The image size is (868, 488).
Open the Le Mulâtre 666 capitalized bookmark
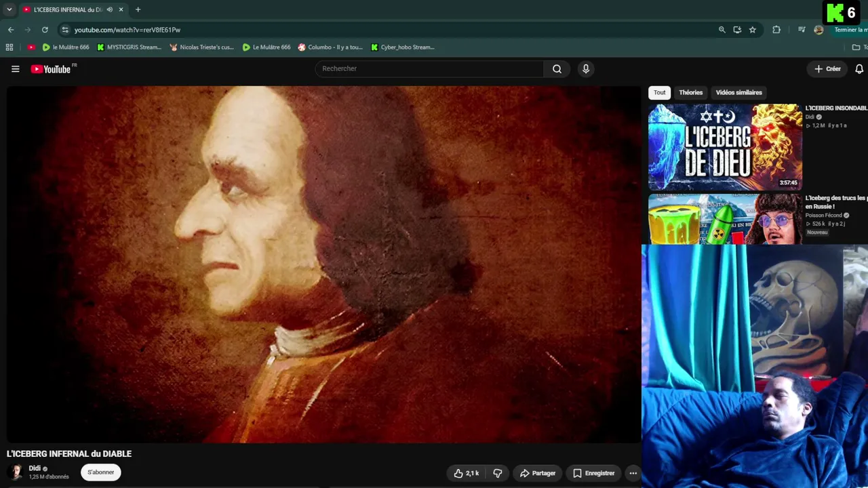pos(267,47)
